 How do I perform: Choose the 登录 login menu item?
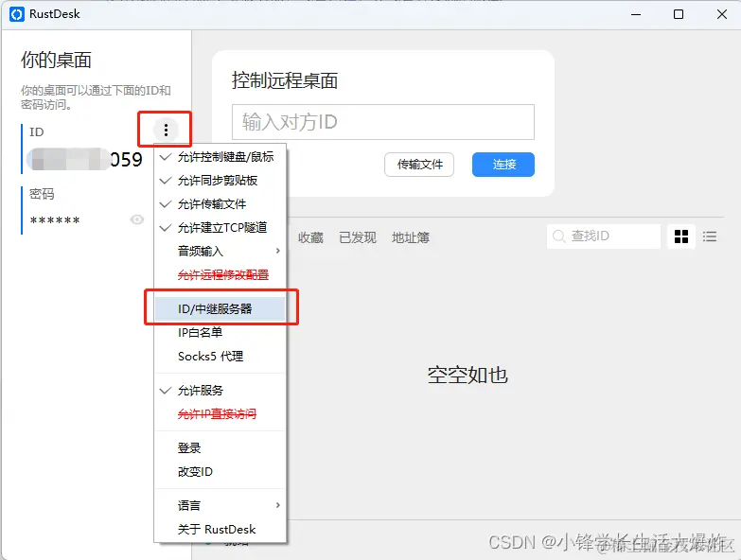click(x=221, y=447)
